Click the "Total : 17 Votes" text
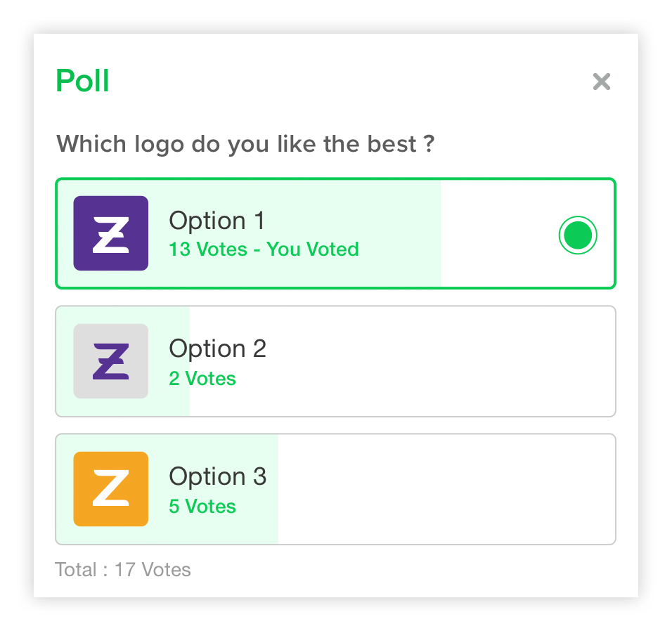The height and width of the screenshot is (631, 672). (x=123, y=569)
